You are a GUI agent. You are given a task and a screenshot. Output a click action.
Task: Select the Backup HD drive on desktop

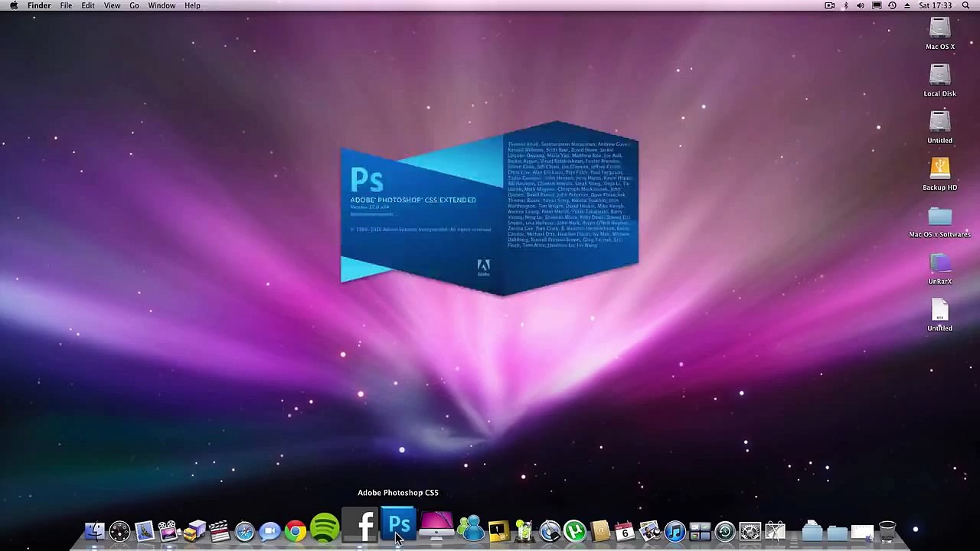[939, 169]
